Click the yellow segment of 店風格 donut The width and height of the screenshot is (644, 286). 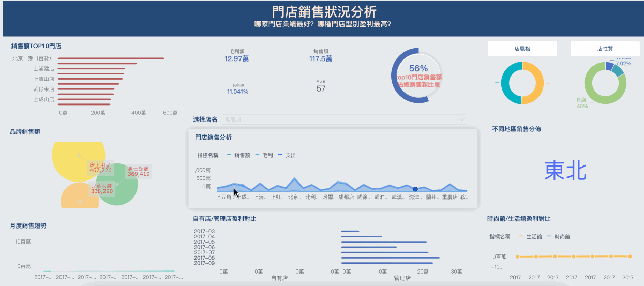point(540,83)
